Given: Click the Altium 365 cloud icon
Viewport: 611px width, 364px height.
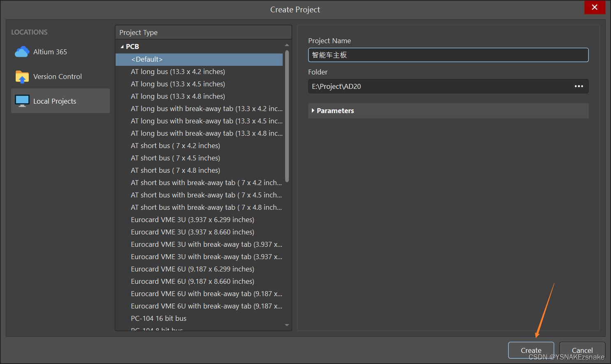Looking at the screenshot, I should pyautogui.click(x=22, y=52).
